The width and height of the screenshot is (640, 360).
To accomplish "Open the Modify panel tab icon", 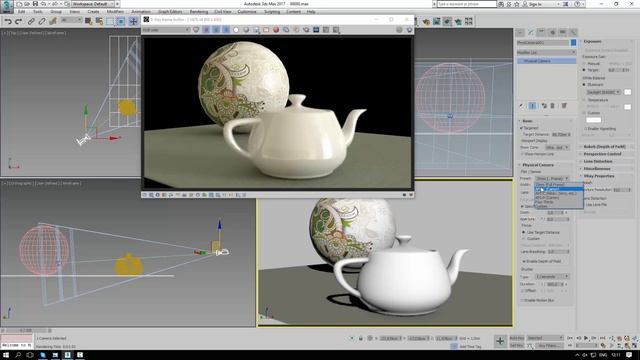I will pyautogui.click(x=531, y=32).
